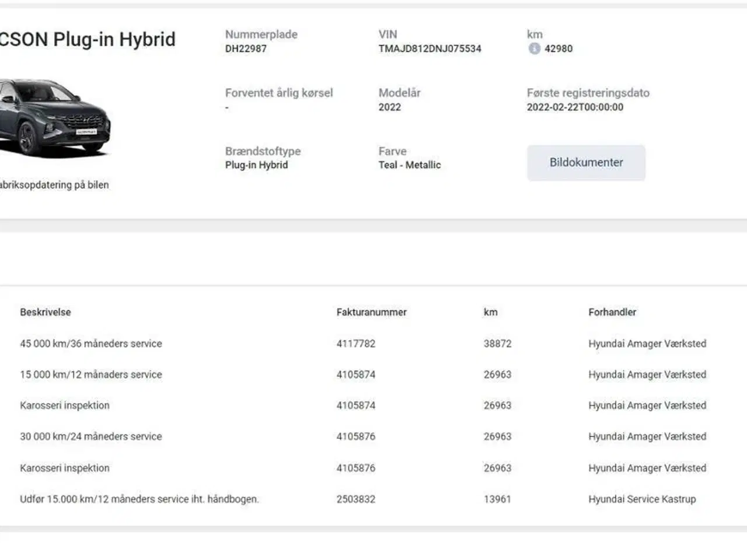The image size is (747, 560).
Task: Click the Første registreringsdato label
Action: (x=588, y=93)
